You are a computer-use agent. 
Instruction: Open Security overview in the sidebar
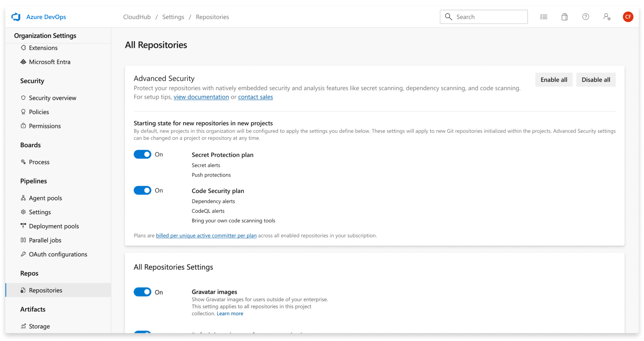(x=52, y=98)
